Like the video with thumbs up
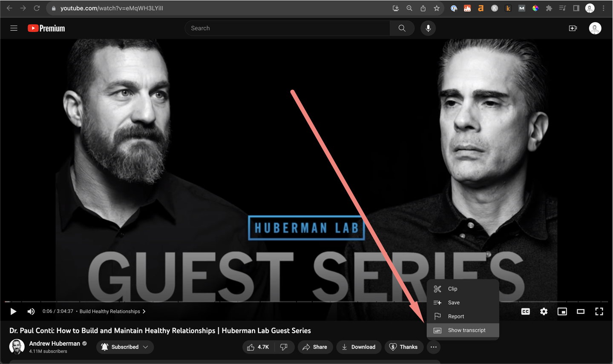This screenshot has width=613, height=364. [x=259, y=347]
